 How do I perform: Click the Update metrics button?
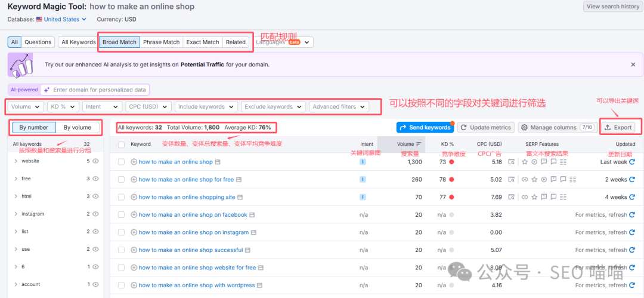click(x=486, y=128)
